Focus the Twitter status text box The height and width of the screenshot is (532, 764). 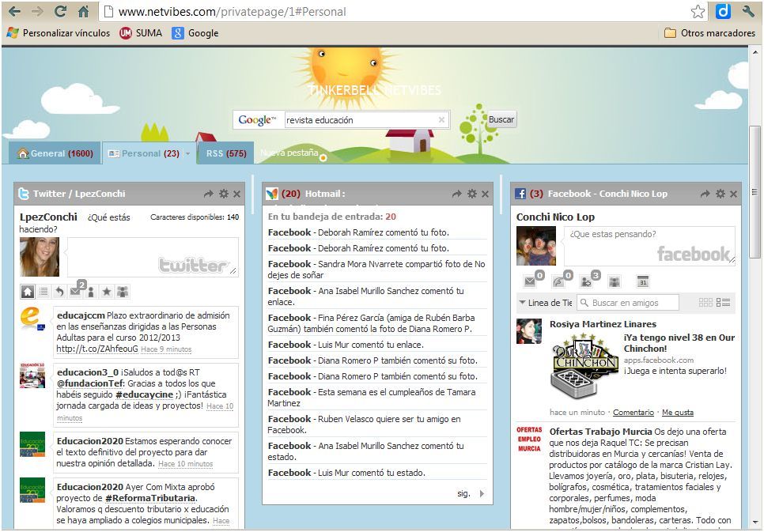coord(153,257)
